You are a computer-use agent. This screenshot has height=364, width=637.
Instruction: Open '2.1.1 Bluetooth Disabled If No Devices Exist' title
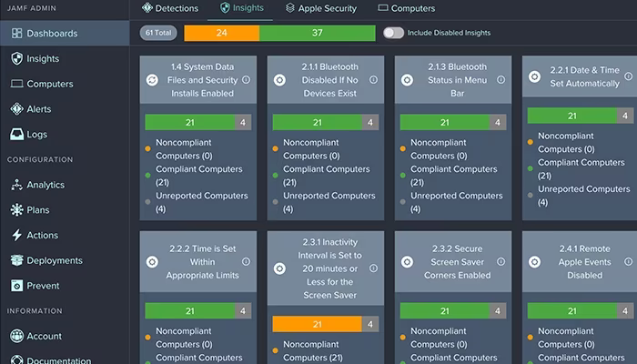(329, 80)
